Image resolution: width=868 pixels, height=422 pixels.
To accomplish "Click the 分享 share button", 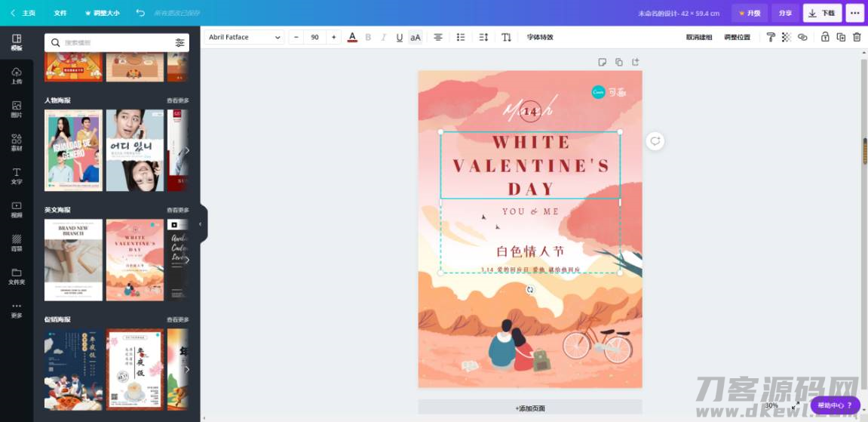I will (x=785, y=13).
